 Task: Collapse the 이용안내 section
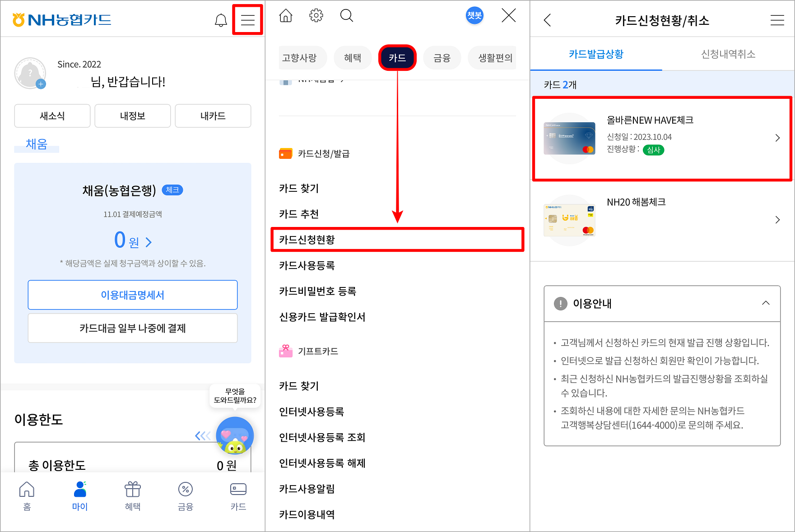coord(766,303)
